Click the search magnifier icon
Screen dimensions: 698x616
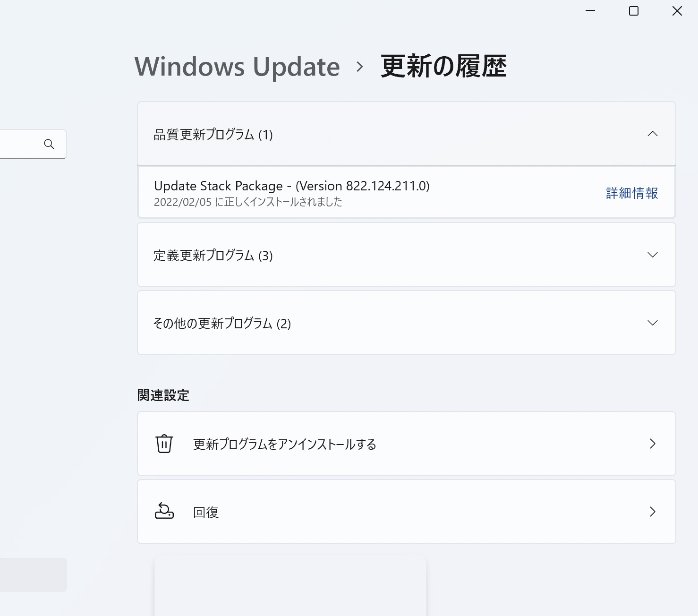[49, 144]
